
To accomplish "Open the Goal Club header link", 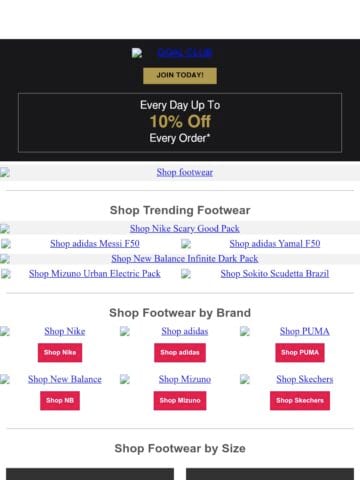I will pos(184,53).
